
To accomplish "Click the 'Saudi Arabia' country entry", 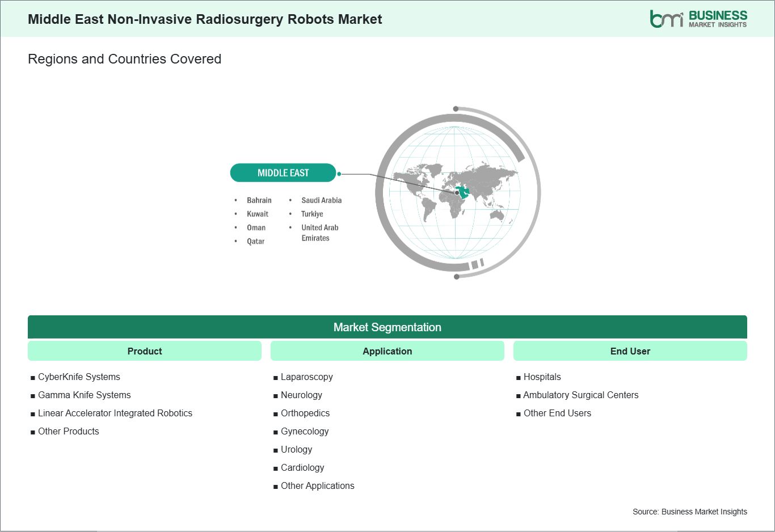I will pos(322,200).
